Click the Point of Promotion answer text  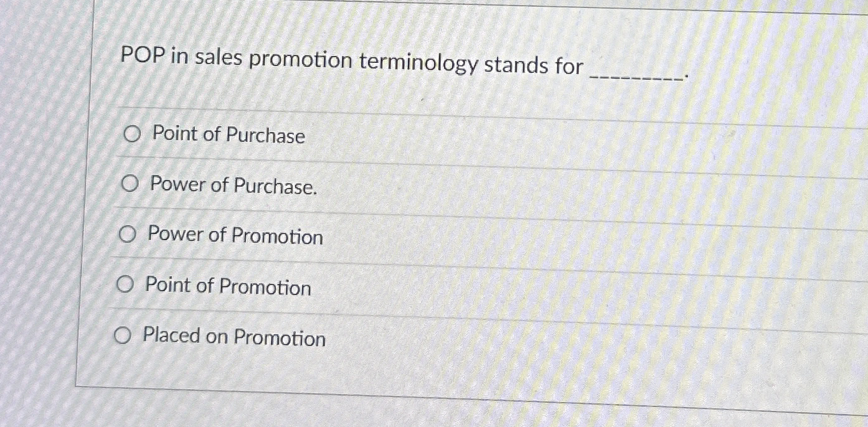click(228, 288)
